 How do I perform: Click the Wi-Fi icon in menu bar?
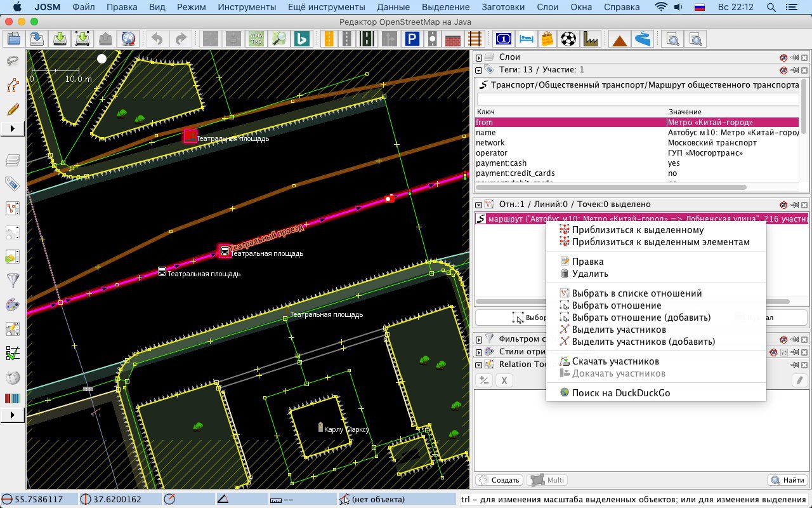tap(661, 7)
